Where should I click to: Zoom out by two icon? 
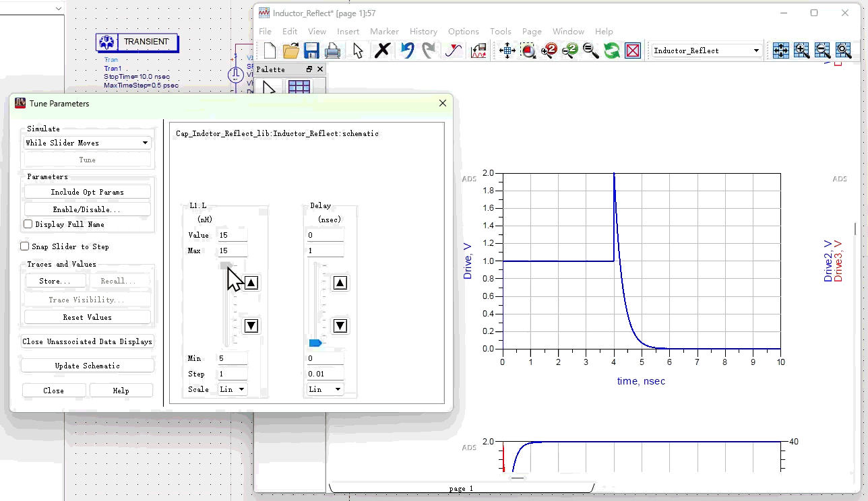[x=570, y=51]
